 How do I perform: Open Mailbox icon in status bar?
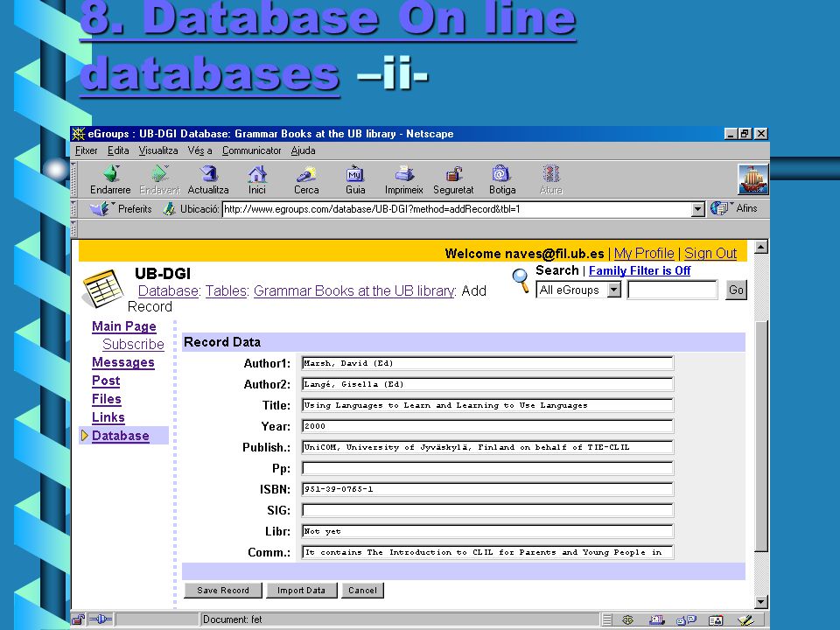coord(657,619)
